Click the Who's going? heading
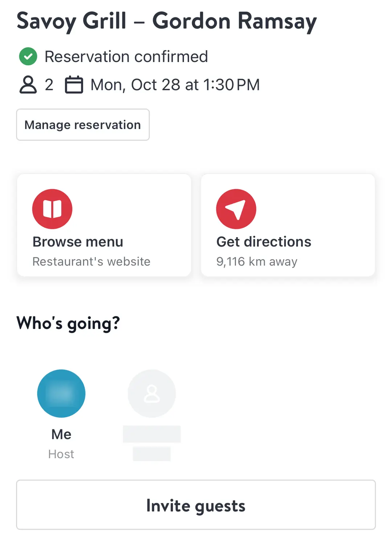The image size is (392, 546). tap(68, 323)
